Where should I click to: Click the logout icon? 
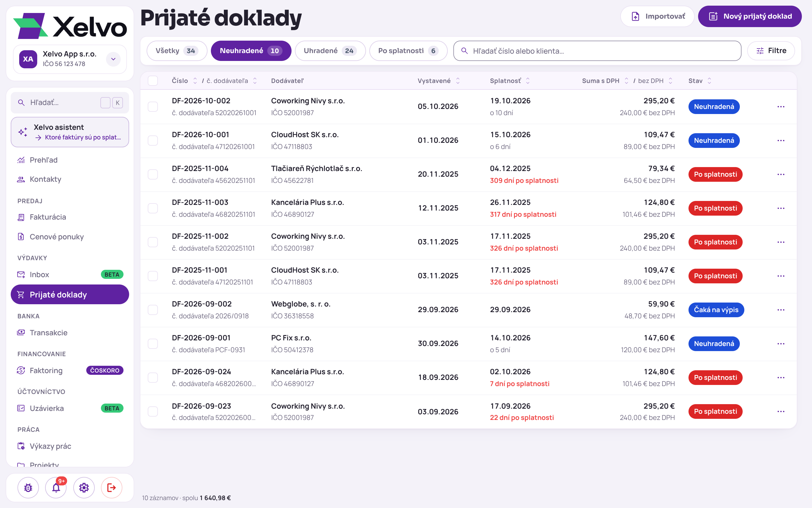coord(111,487)
